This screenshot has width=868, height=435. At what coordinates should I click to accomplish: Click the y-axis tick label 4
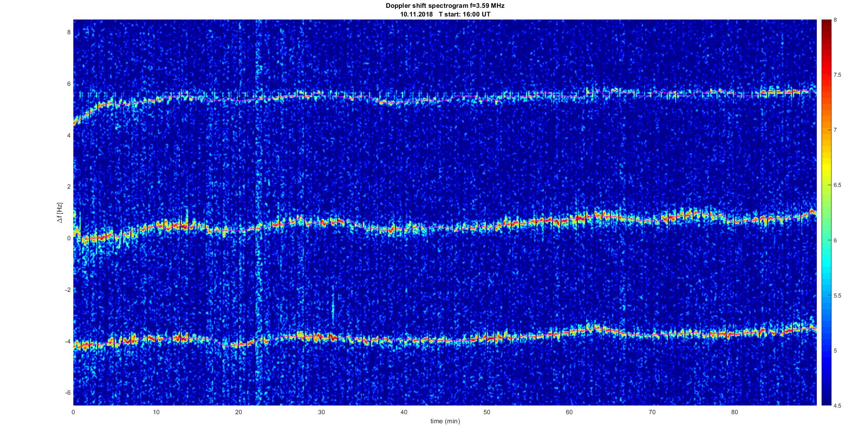click(x=69, y=135)
